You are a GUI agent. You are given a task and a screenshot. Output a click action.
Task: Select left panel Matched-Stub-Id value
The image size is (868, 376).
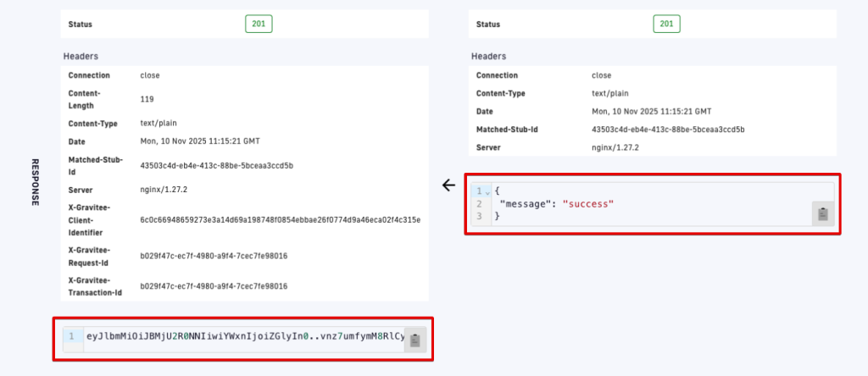pyautogui.click(x=216, y=165)
